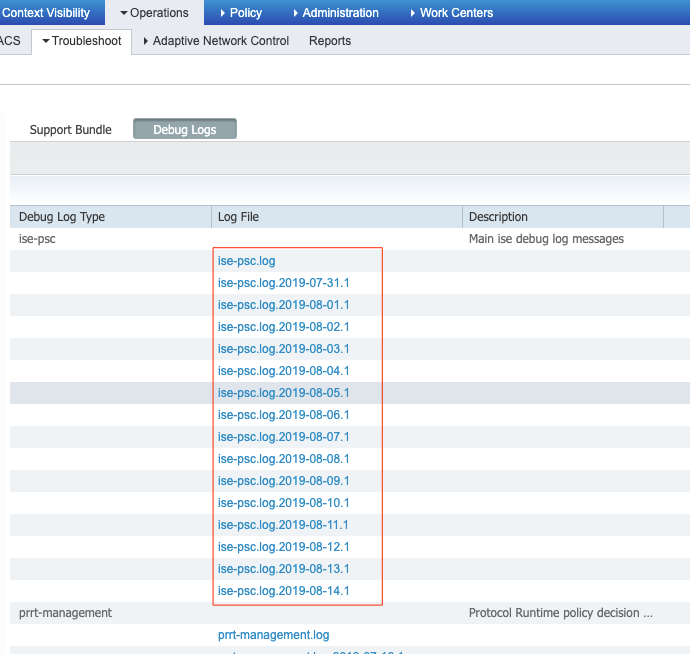Click the Administration expand arrow
Viewport: 690px width, 654px height.
295,13
